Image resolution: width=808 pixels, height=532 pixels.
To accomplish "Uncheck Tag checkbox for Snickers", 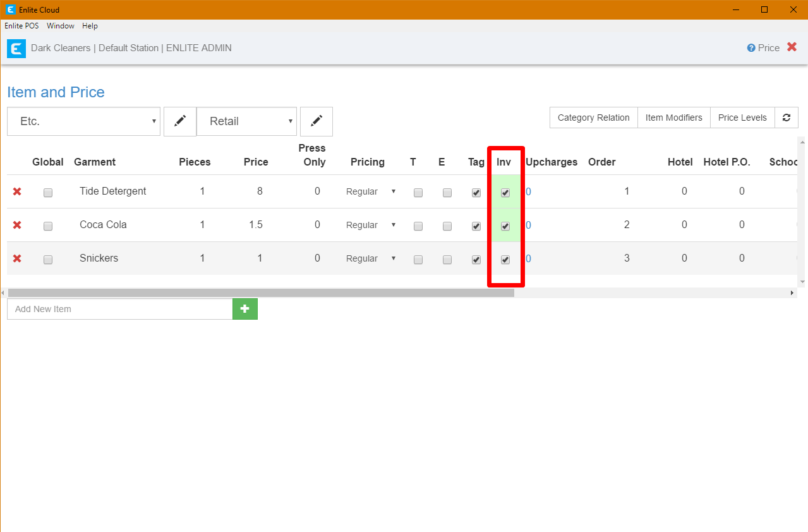I will [x=476, y=260].
